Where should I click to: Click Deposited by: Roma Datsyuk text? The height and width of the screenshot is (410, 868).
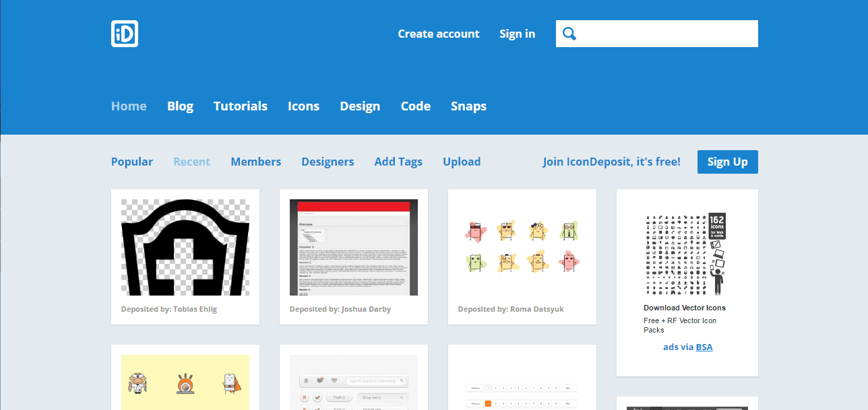point(511,309)
